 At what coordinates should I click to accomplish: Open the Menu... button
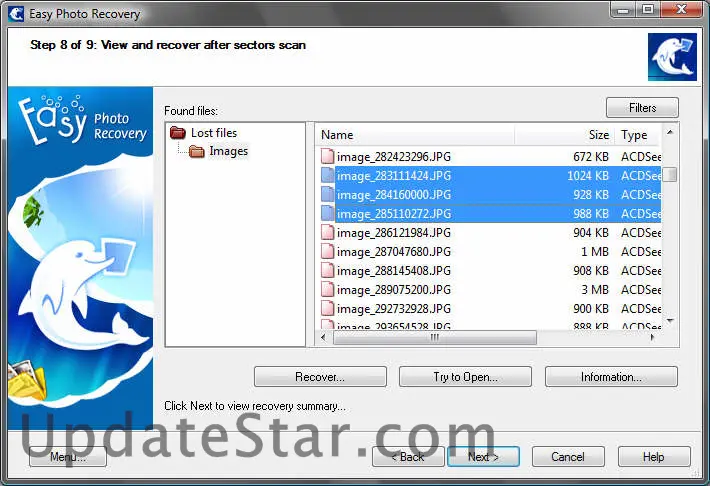68,457
